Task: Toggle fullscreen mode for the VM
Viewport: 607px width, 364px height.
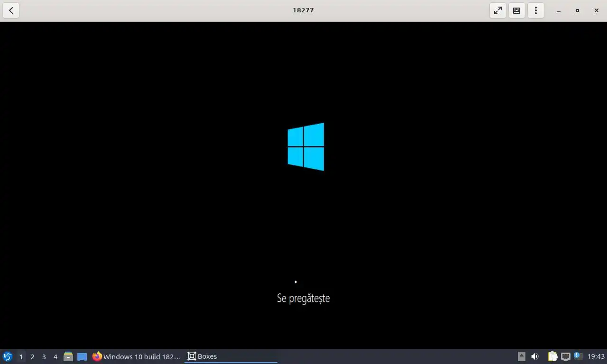Action: point(498,10)
